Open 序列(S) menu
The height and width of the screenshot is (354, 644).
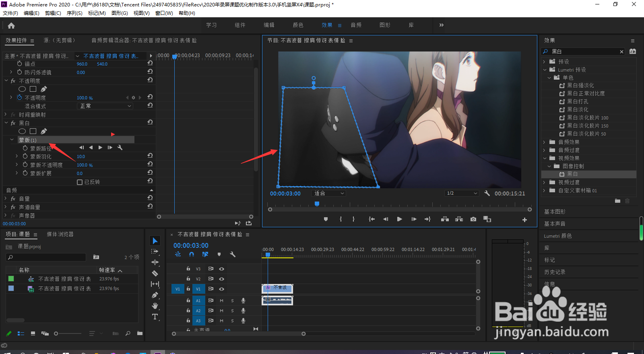[x=74, y=13]
